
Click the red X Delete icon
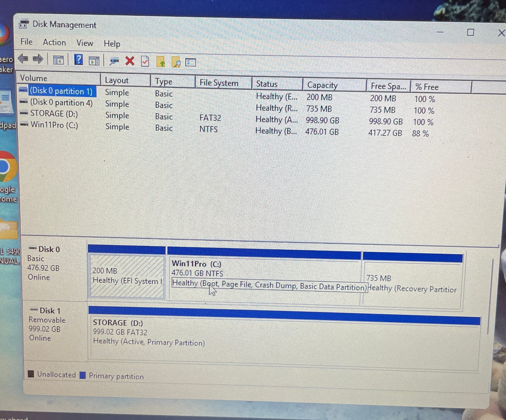130,61
